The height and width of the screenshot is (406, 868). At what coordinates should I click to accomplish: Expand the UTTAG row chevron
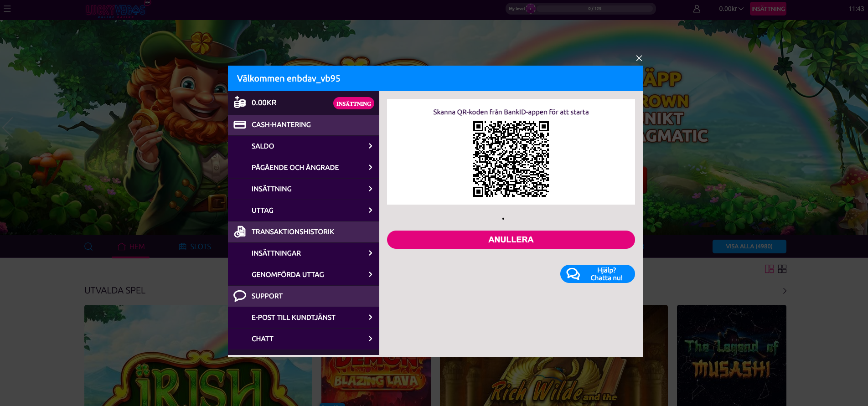click(x=370, y=210)
